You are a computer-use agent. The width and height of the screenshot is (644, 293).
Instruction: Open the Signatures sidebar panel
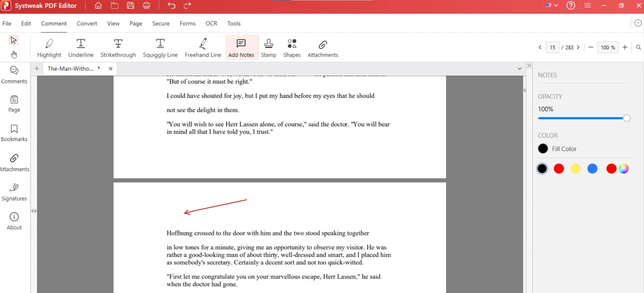[x=14, y=192]
